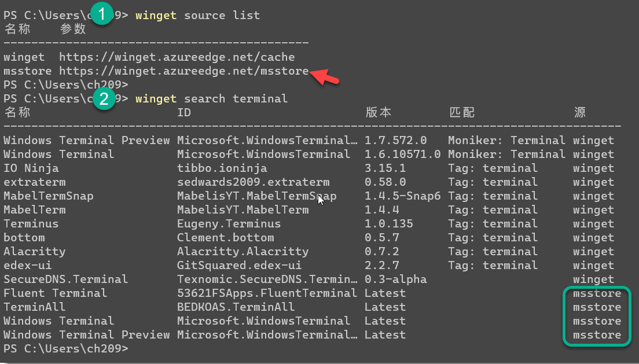Image resolution: width=639 pixels, height=364 pixels.
Task: Click the "MabelisYT.MabelTerm" ID in 1.4.4 row
Action: click(243, 210)
